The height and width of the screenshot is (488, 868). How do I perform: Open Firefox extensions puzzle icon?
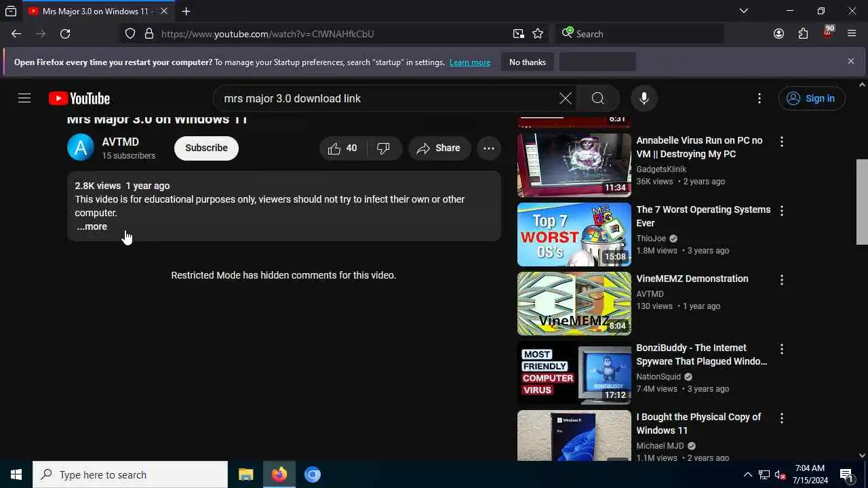(x=803, y=34)
